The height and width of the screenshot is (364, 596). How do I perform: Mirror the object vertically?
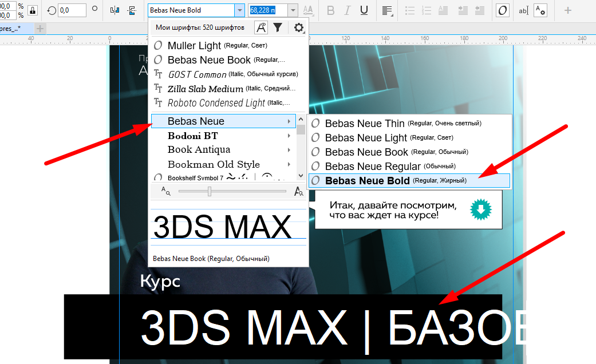click(x=132, y=10)
